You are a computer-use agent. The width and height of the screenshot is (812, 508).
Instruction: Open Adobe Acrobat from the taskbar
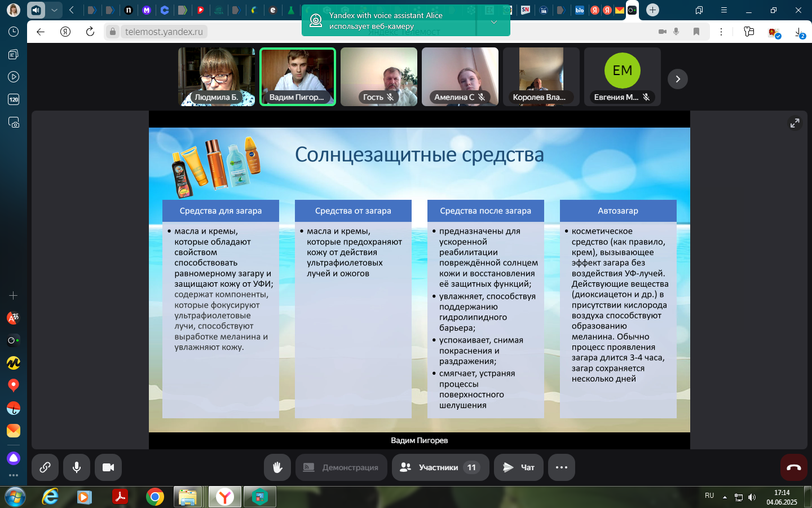(120, 497)
